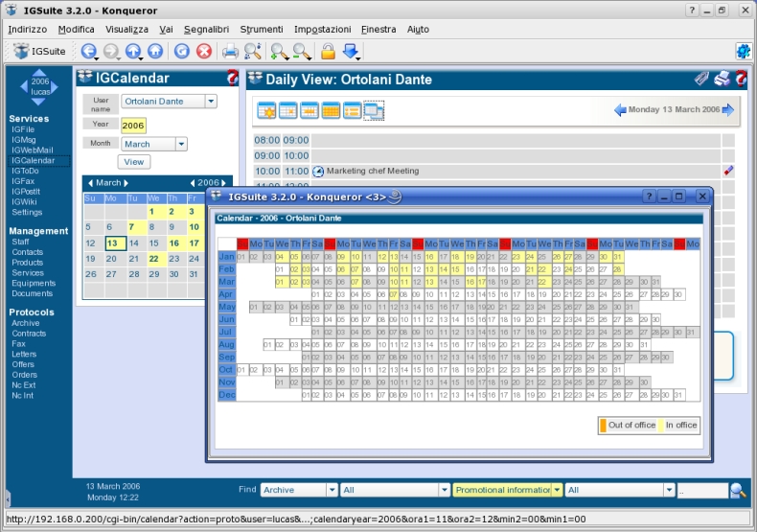Open IGWebMail in Services sidebar

click(33, 150)
